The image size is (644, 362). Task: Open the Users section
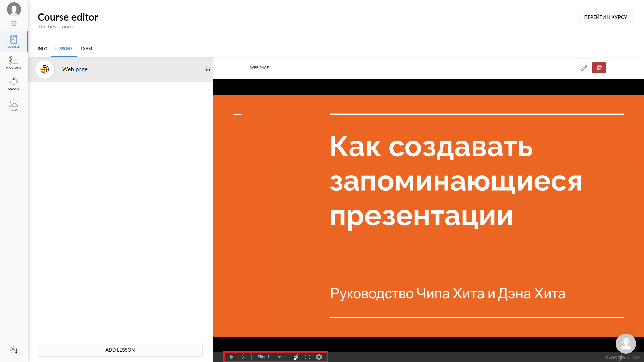(x=14, y=105)
